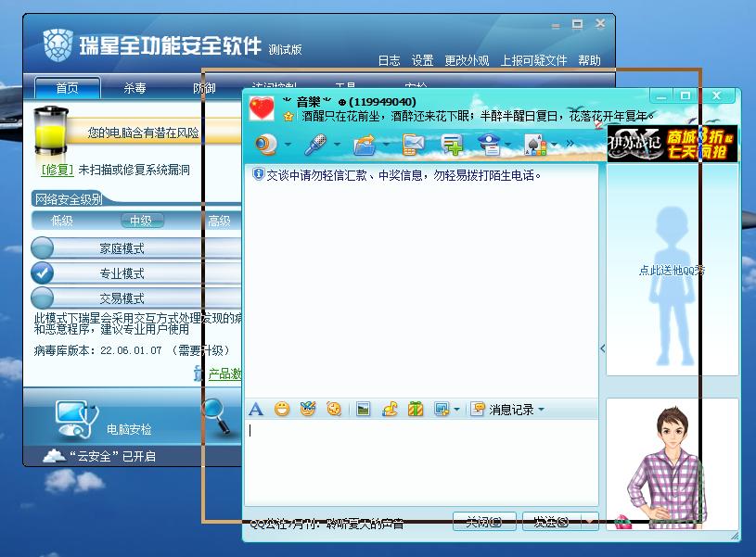The width and height of the screenshot is (756, 557).
Task: Switch to the 杀毒 tab in Rising
Action: 135,88
